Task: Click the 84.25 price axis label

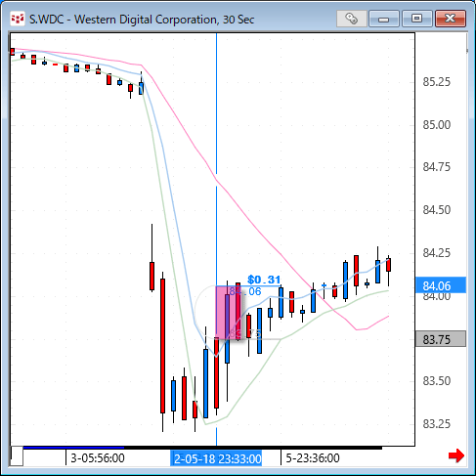Action: point(437,252)
